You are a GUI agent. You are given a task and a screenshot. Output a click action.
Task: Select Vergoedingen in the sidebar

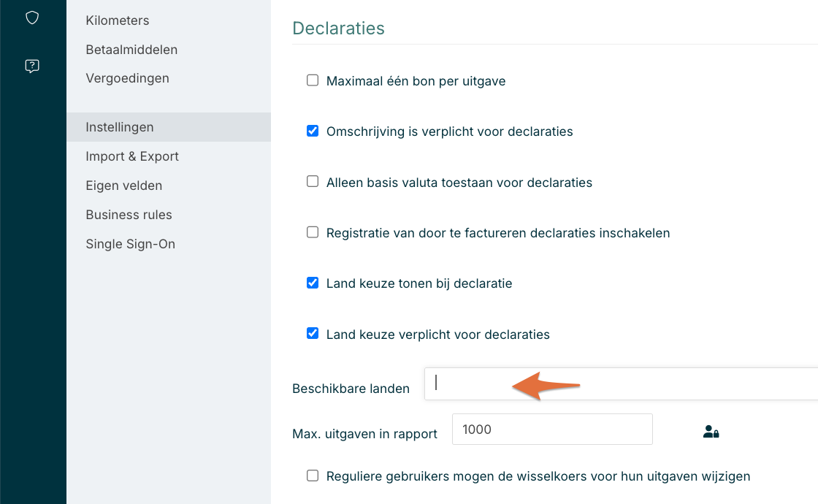127,78
